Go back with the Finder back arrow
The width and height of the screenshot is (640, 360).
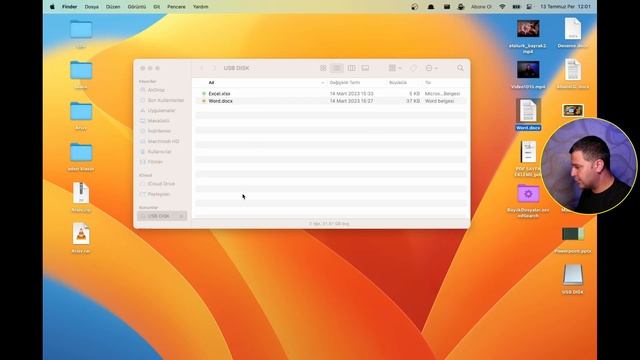point(202,68)
